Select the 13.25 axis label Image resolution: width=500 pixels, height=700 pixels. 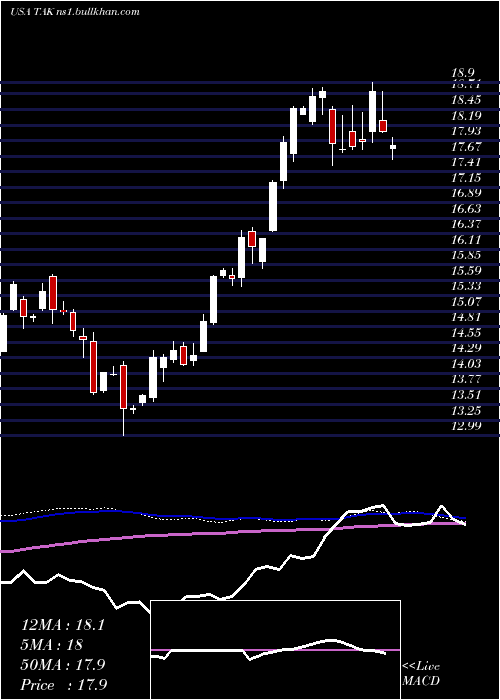pyautogui.click(x=466, y=411)
